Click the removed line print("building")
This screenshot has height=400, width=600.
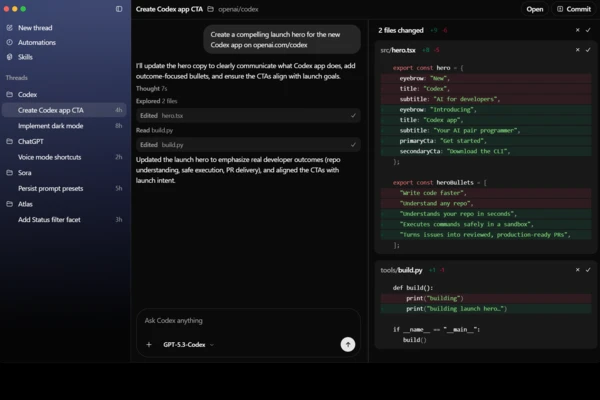coord(486,298)
